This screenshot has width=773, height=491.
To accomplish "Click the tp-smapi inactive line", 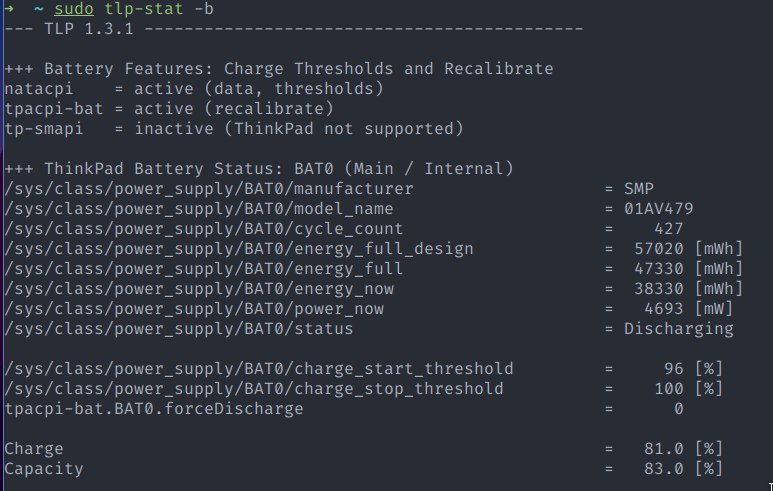I will (x=234, y=129).
